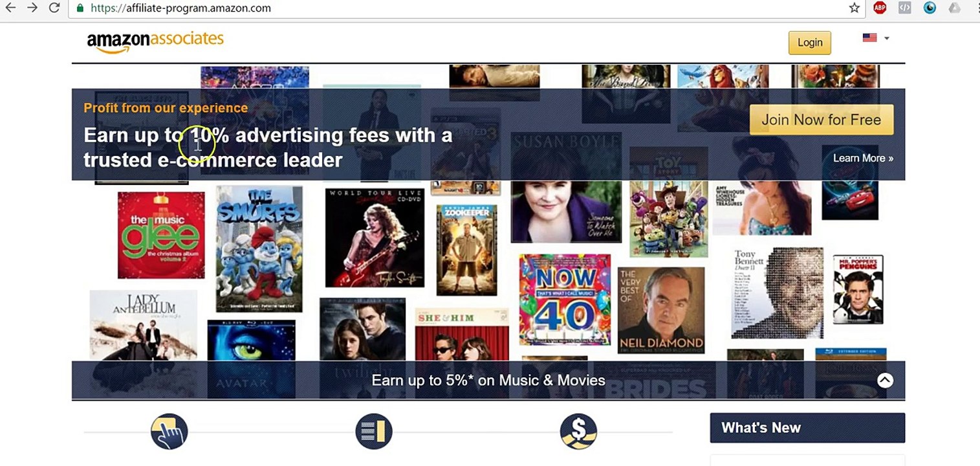Open the Zookeeper movie cover
Screen dimensions: 980x466
466,250
